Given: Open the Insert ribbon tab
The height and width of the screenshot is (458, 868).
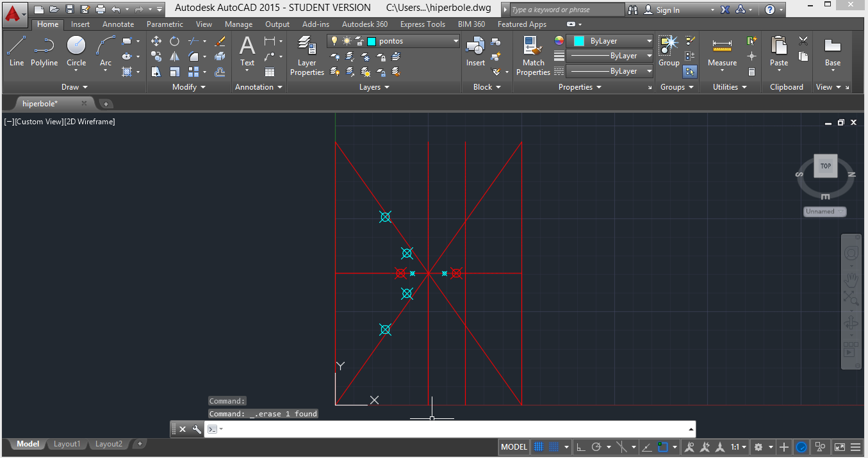Looking at the screenshot, I should click(81, 24).
